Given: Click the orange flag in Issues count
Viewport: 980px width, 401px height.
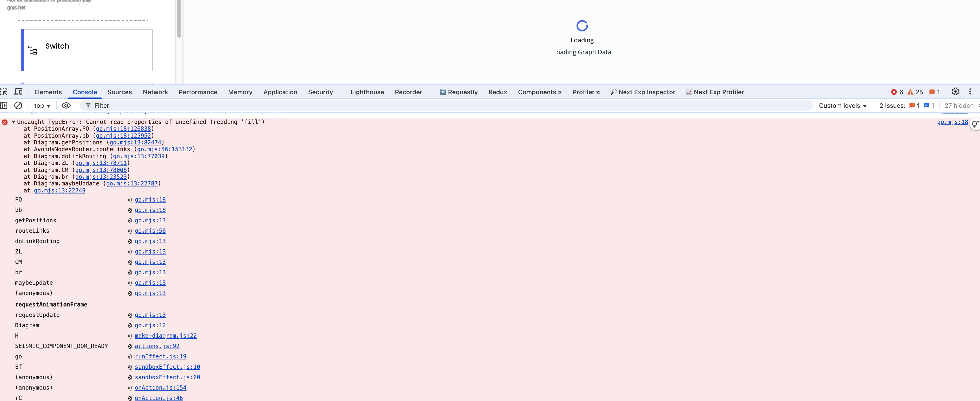Looking at the screenshot, I should tap(911, 105).
